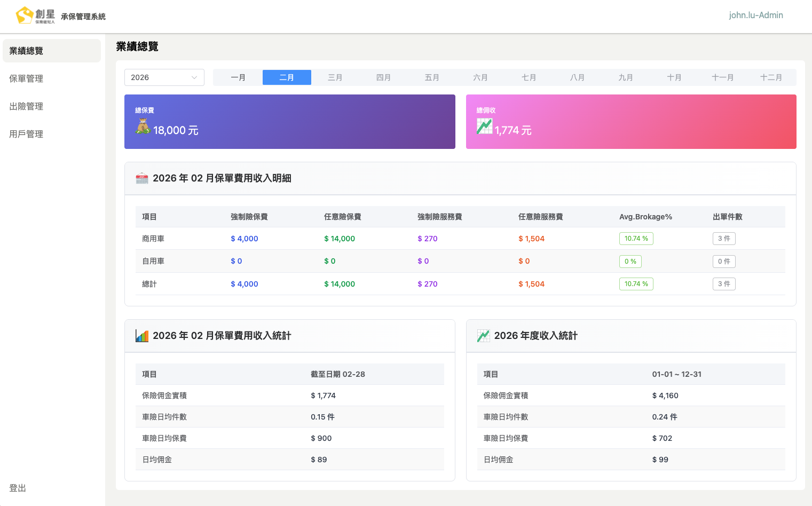Open 出險管理 in the sidebar
Screen dimensions: 812x506
(51, 106)
